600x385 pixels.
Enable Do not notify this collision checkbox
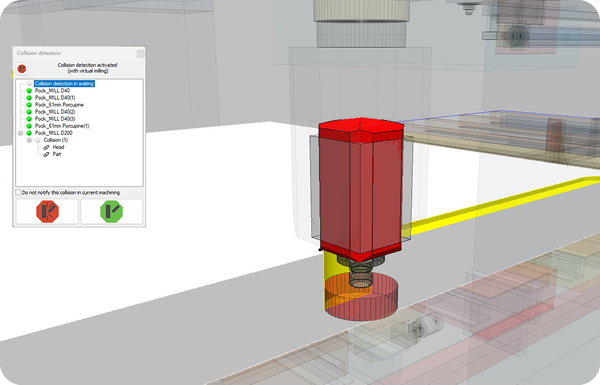coord(18,192)
